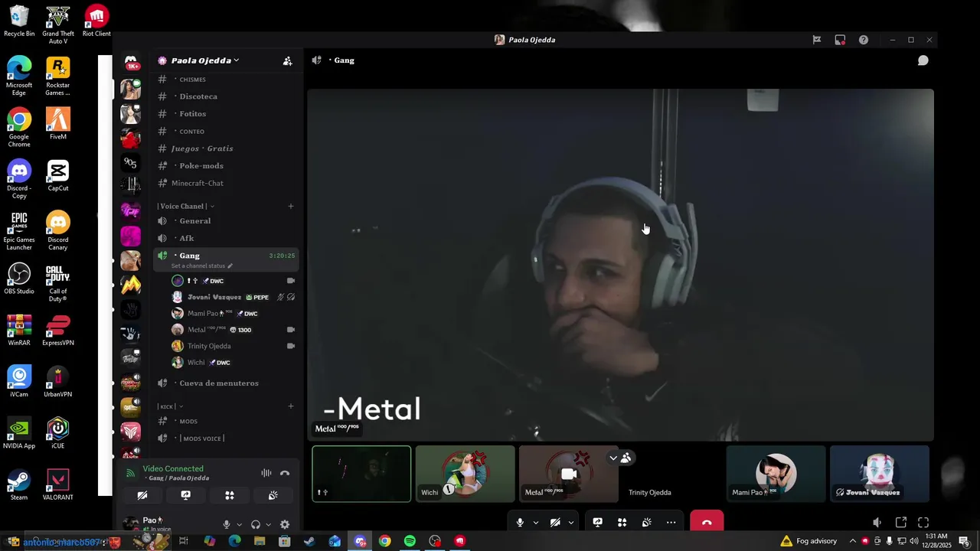
Task: Open the chat bubble icon in Gang channel
Action: (x=923, y=60)
